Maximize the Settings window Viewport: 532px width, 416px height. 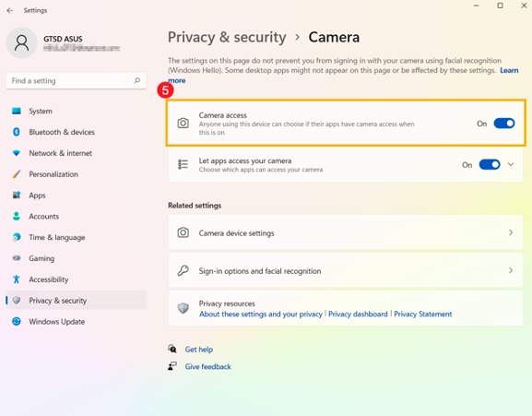tap(500, 6)
